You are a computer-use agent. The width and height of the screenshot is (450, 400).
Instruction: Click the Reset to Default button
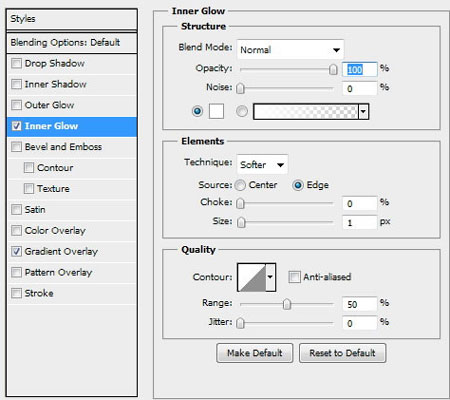(x=342, y=353)
